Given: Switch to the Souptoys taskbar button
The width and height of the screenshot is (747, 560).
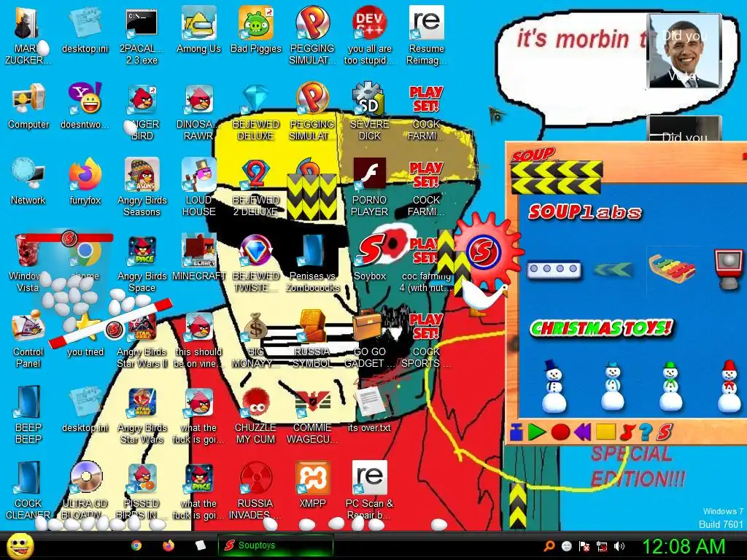Looking at the screenshot, I should 275,545.
